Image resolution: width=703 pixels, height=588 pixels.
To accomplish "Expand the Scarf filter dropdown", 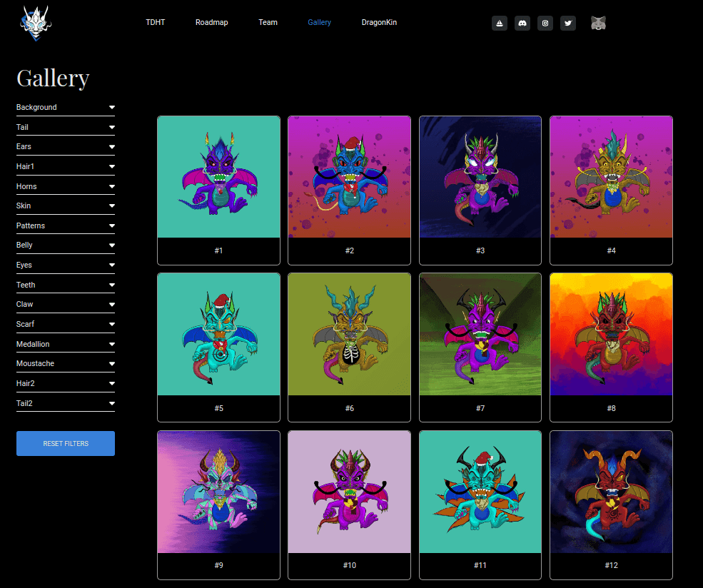I will click(65, 324).
